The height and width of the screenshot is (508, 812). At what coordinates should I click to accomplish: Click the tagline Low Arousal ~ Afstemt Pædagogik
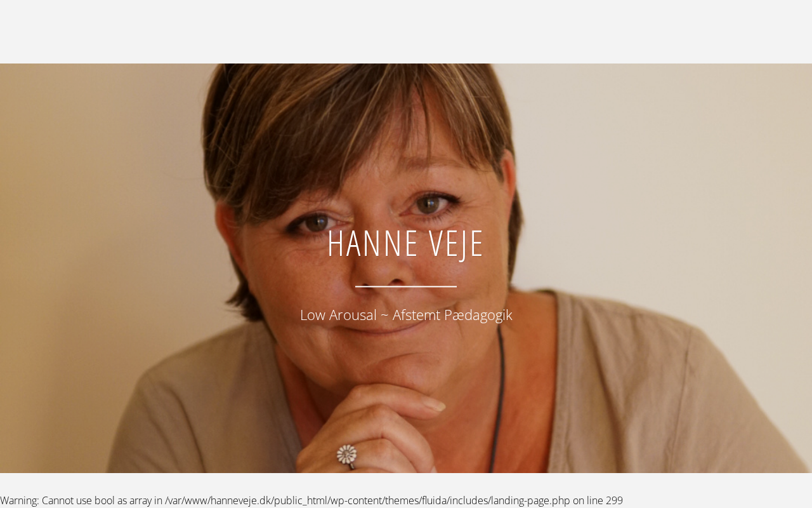click(406, 315)
